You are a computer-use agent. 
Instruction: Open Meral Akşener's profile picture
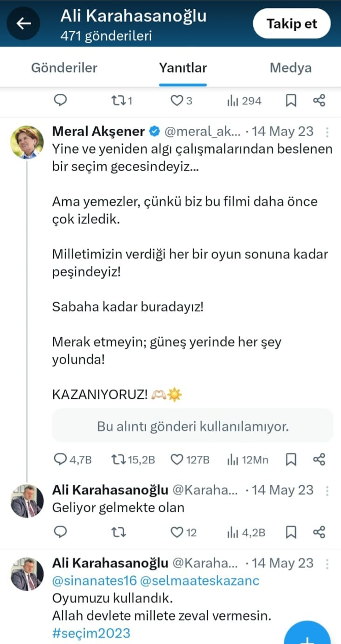coord(27,142)
